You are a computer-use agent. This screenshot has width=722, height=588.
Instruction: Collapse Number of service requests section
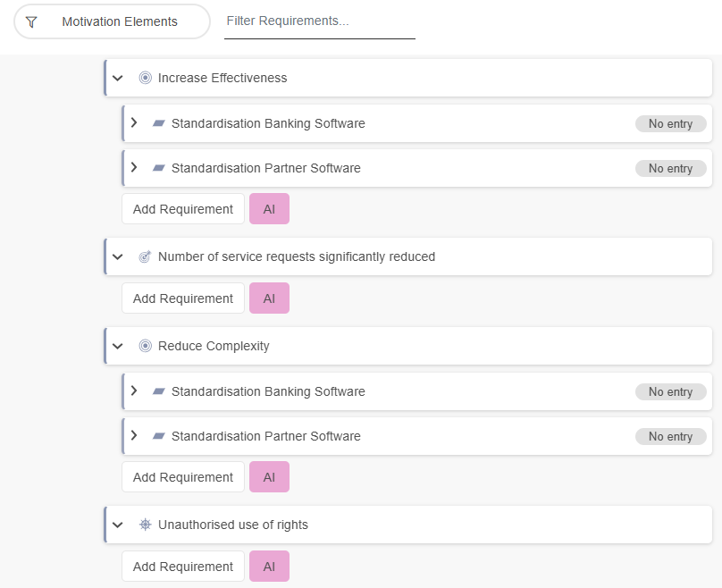click(x=118, y=257)
